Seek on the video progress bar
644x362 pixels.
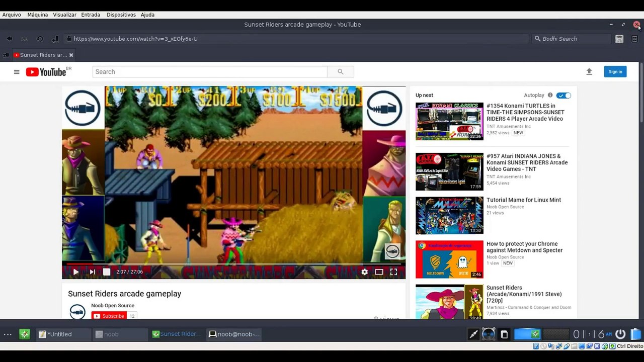pos(233,263)
